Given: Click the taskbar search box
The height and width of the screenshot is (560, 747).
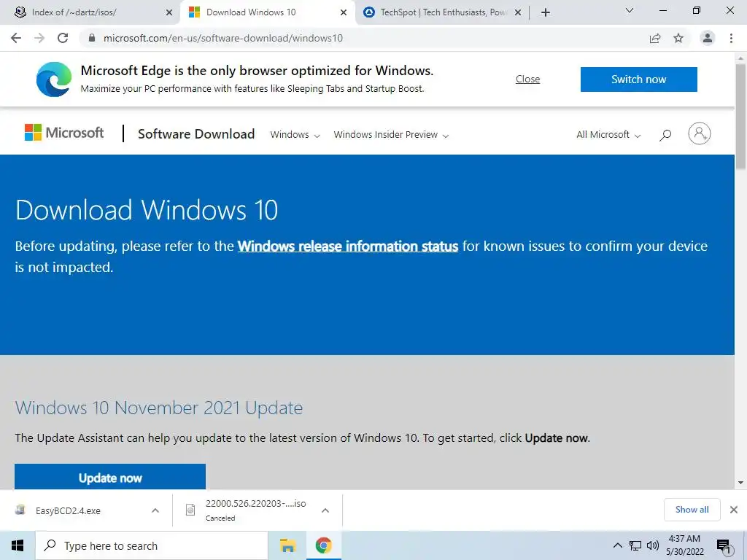Looking at the screenshot, I should [152, 545].
